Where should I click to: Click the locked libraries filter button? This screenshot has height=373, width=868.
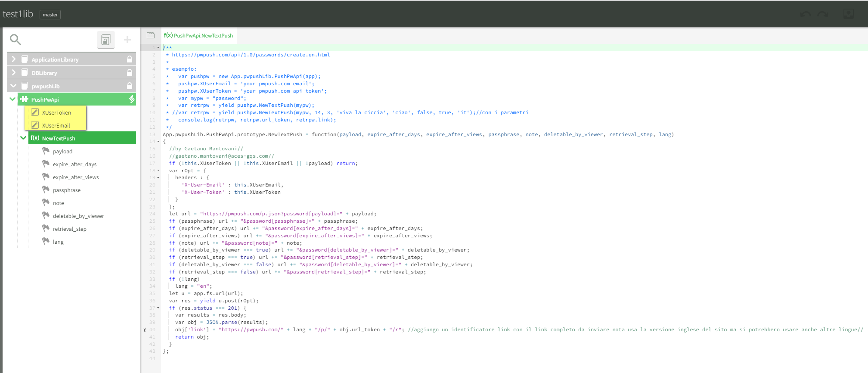[105, 40]
